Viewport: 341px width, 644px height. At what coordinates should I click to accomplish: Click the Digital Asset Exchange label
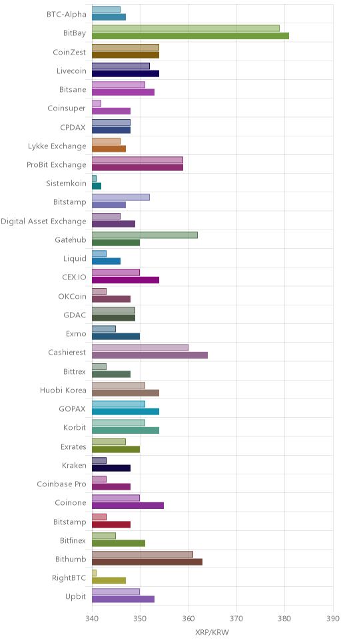tap(43, 222)
